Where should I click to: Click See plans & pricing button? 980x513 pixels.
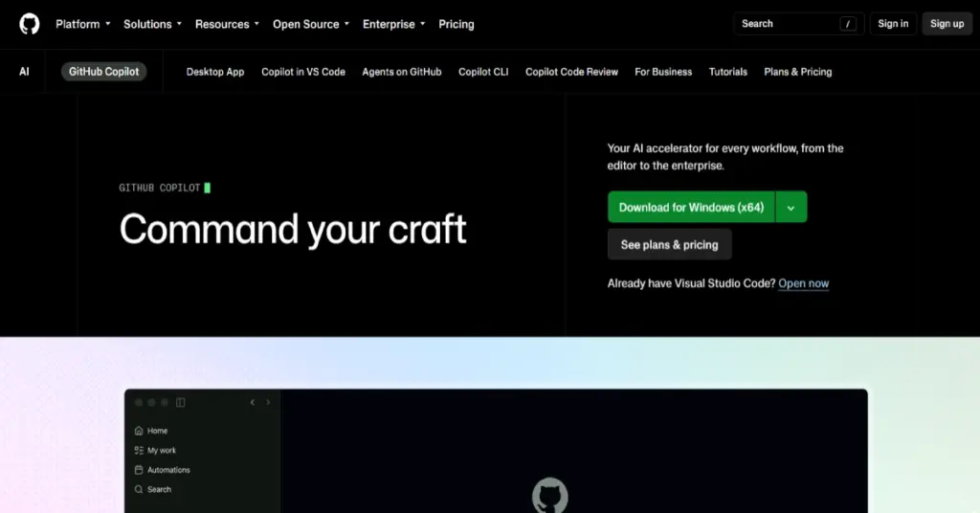pos(669,244)
